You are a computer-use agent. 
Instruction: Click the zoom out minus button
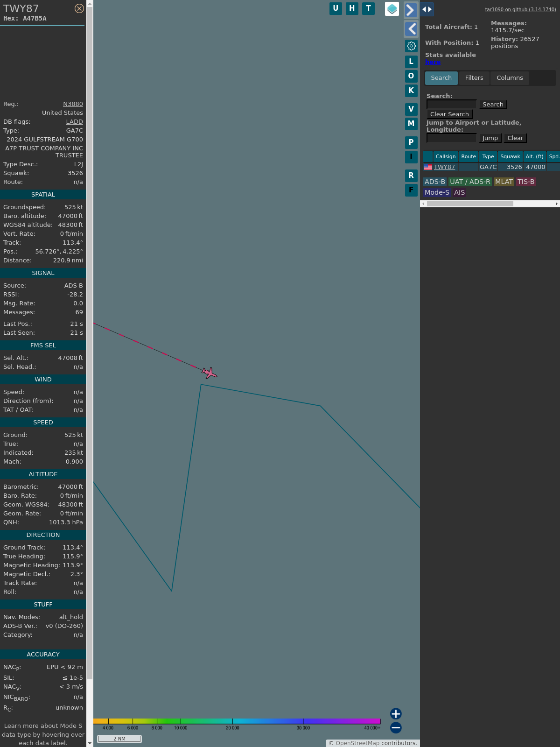(x=396, y=727)
